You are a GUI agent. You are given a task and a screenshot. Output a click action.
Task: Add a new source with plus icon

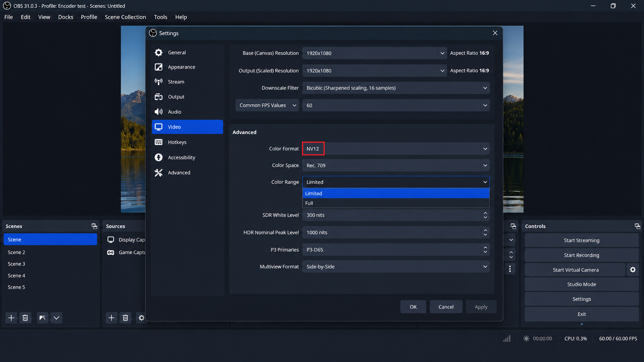111,318
